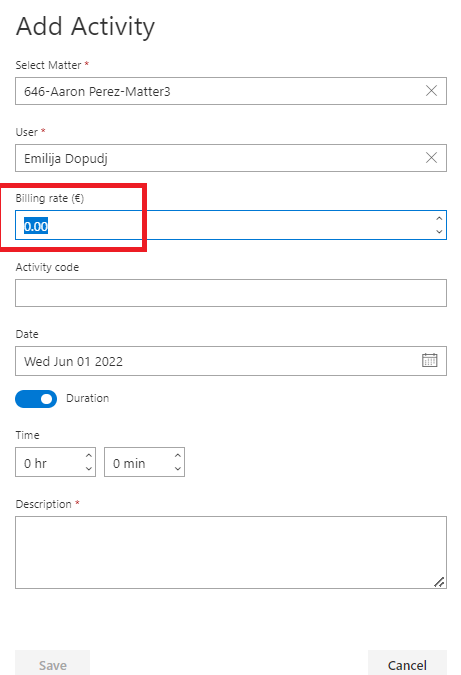Click the Cancel button
This screenshot has width=461, height=675.
tap(407, 663)
